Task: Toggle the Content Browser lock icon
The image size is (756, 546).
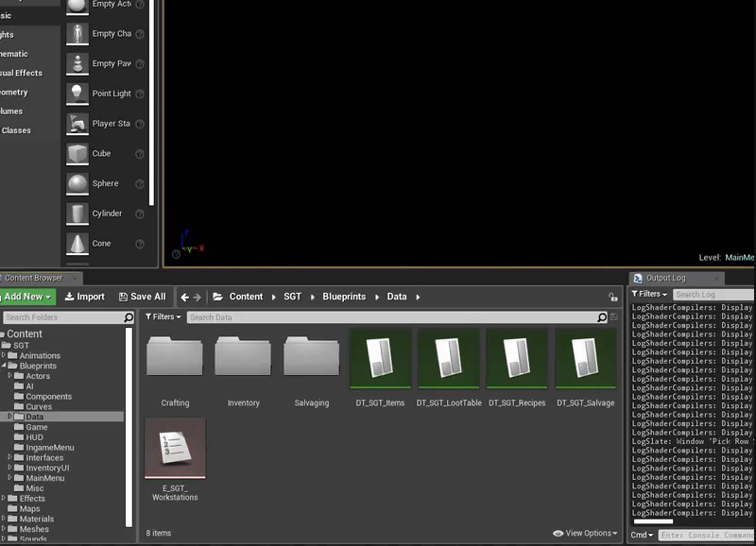Action: pos(613,297)
